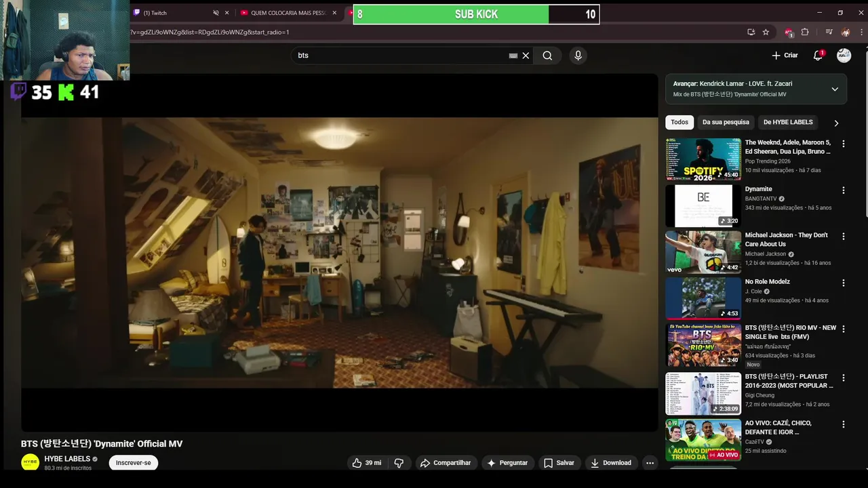Click the Compartilhar share button

click(x=446, y=463)
